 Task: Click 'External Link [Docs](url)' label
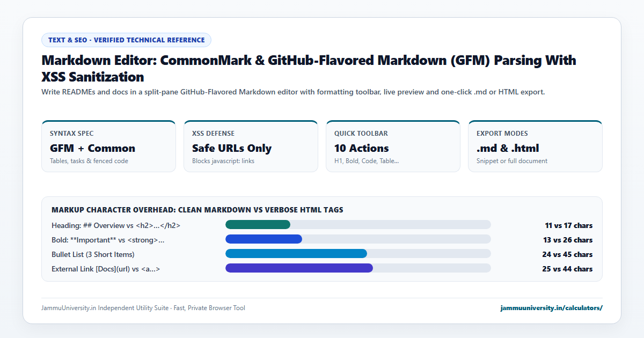(106, 269)
